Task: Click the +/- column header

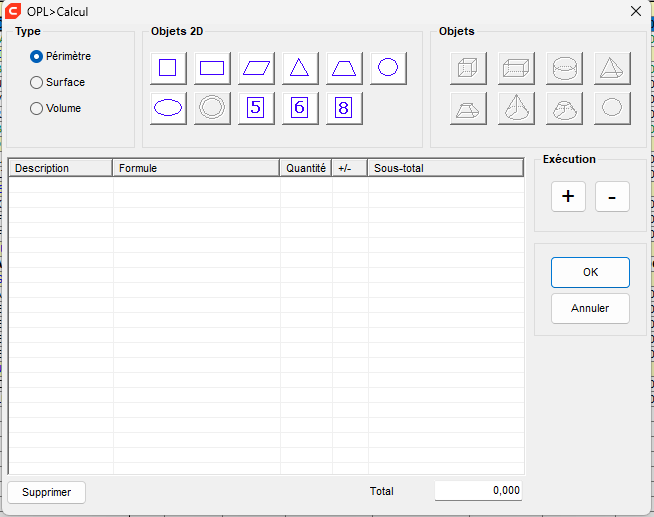Action: 350,168
